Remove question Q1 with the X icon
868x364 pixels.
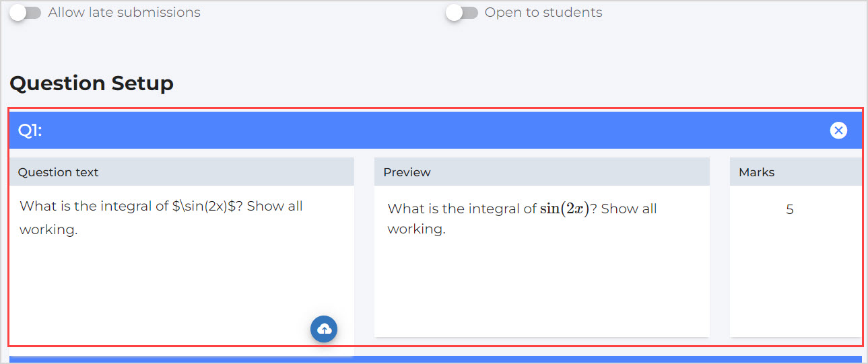[838, 131]
